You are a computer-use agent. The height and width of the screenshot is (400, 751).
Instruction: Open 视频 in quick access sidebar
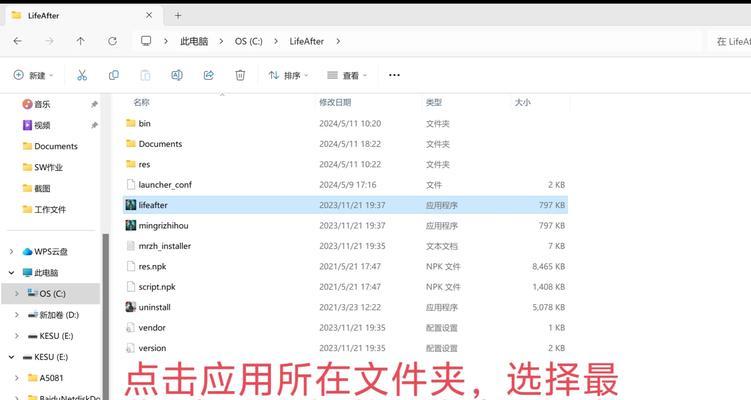point(42,125)
